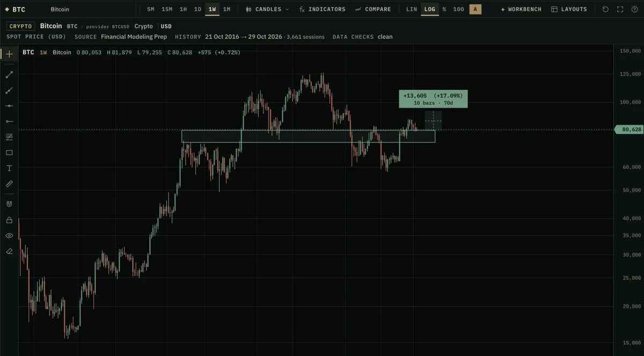Select the 1W timeframe
Image resolution: width=644 pixels, height=356 pixels.
click(213, 9)
